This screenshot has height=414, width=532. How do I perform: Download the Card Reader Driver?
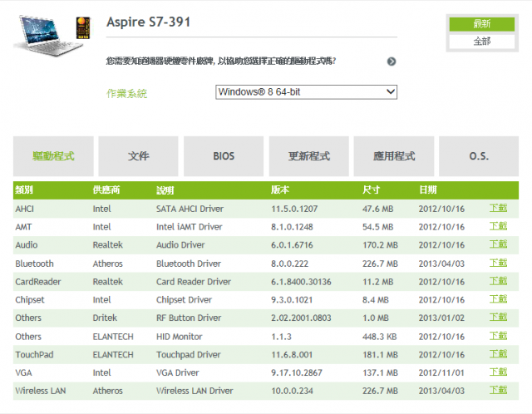(x=498, y=281)
